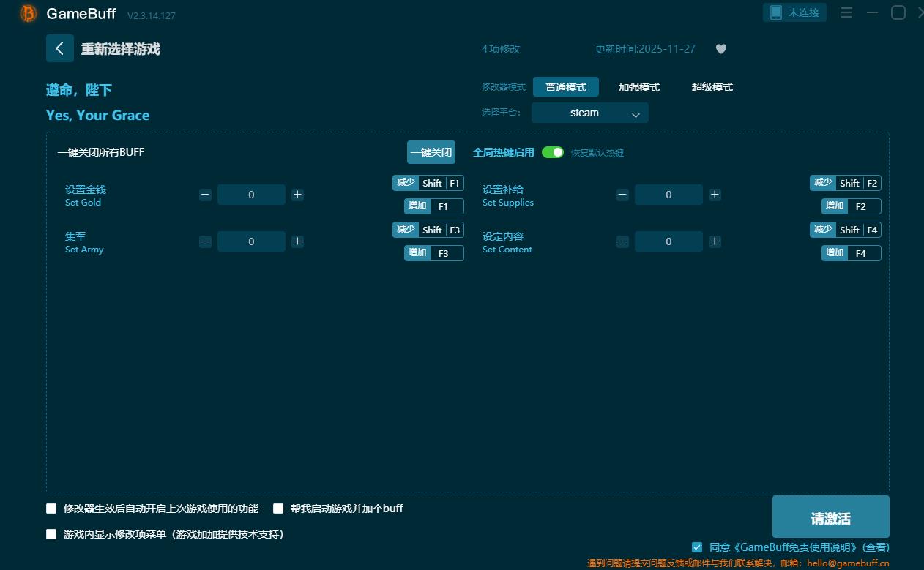Select the 普通模式 mode tab
924x570 pixels.
566,87
